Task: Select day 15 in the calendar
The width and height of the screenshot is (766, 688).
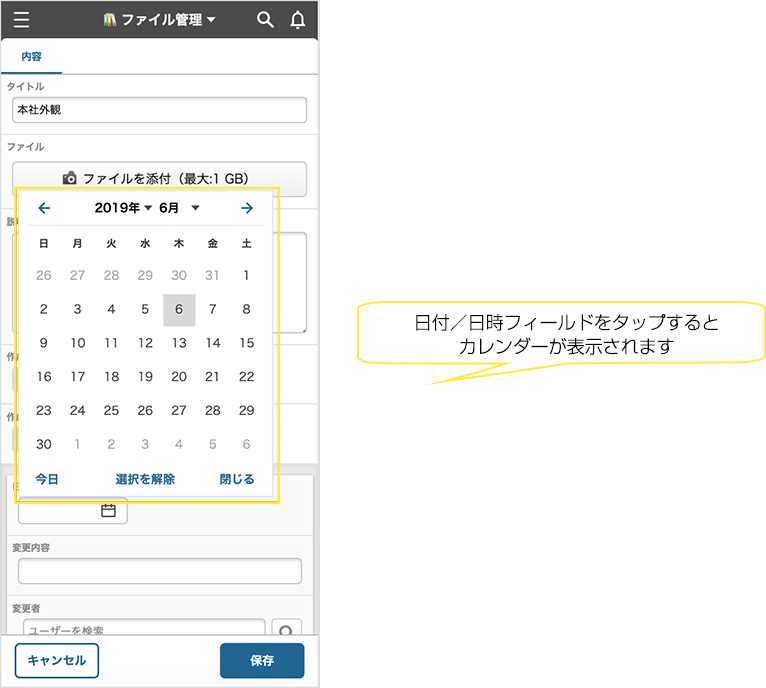Action: (247, 343)
